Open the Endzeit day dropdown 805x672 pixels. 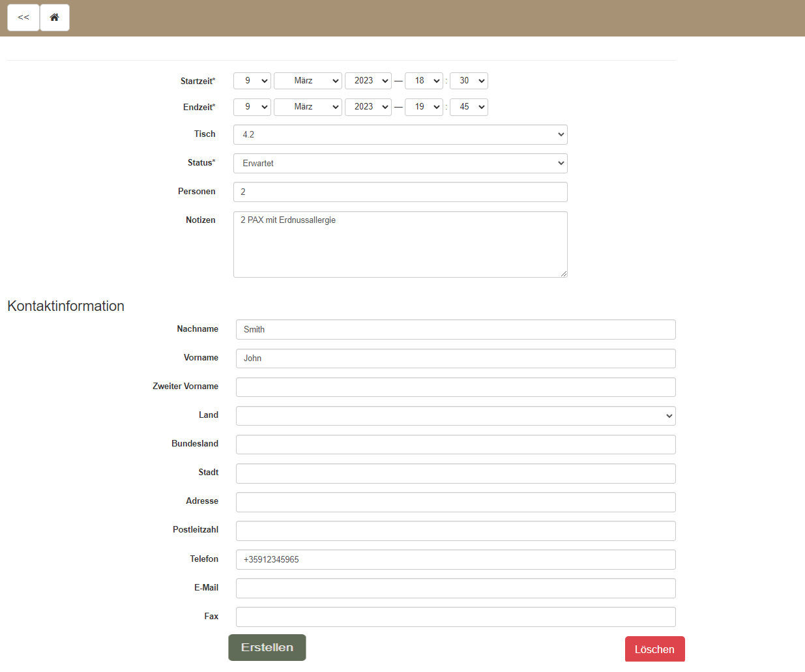(252, 107)
